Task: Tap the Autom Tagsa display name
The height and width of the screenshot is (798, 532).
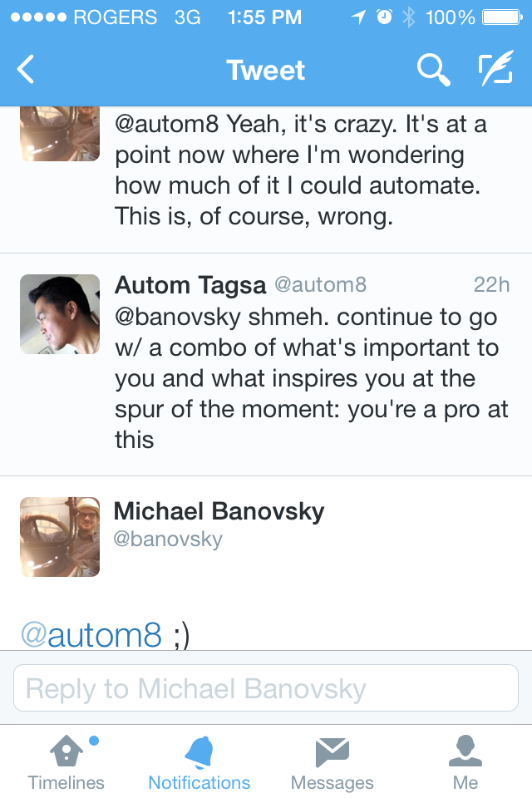Action: (190, 285)
